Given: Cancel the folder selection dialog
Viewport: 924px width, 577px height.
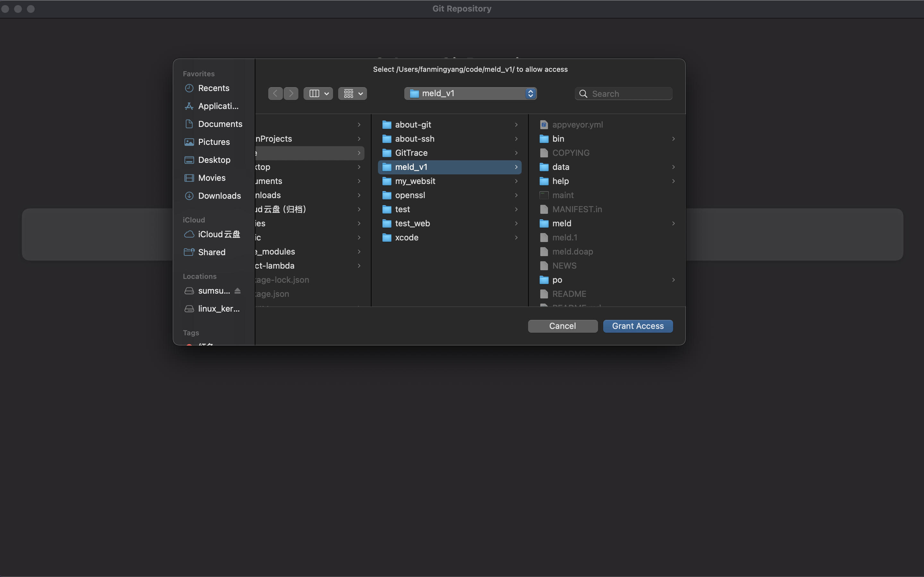Looking at the screenshot, I should tap(562, 326).
